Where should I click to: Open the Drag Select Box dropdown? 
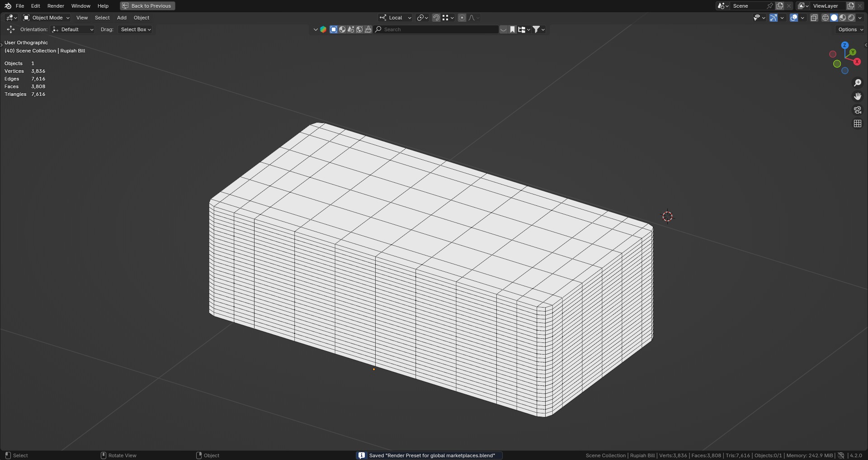click(x=135, y=29)
